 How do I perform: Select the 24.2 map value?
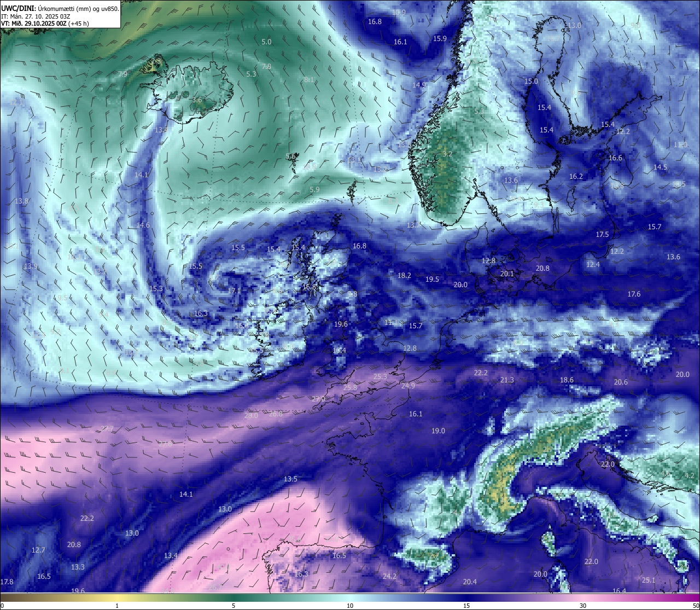(x=389, y=576)
